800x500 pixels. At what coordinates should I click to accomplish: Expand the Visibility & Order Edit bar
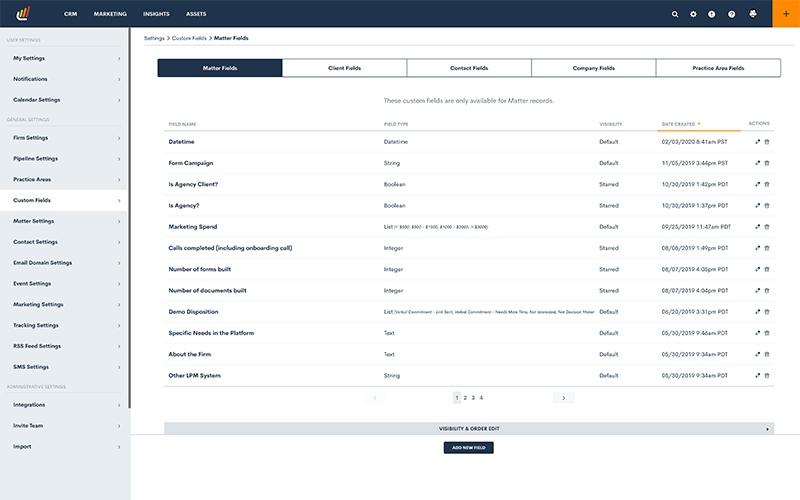(x=469, y=429)
